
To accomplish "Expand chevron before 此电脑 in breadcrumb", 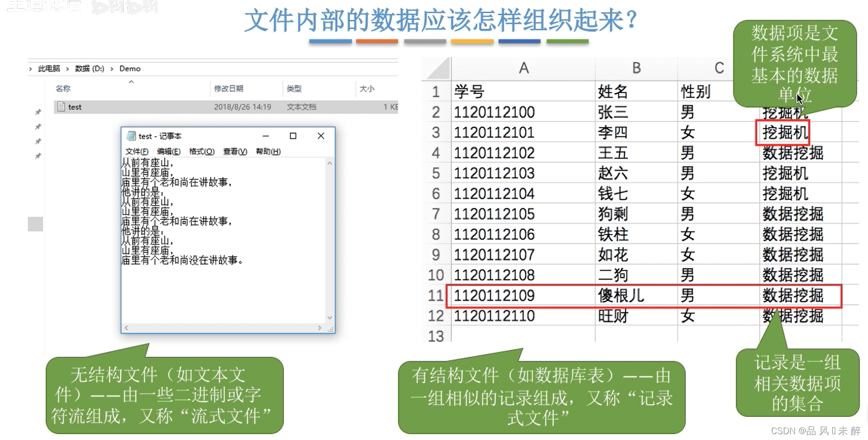I will pyautogui.click(x=31, y=69).
